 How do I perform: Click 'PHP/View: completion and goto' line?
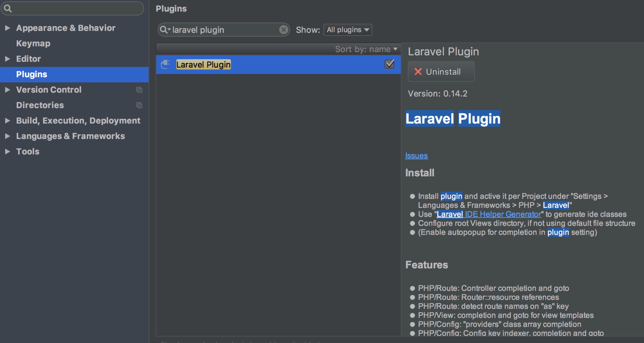click(506, 315)
